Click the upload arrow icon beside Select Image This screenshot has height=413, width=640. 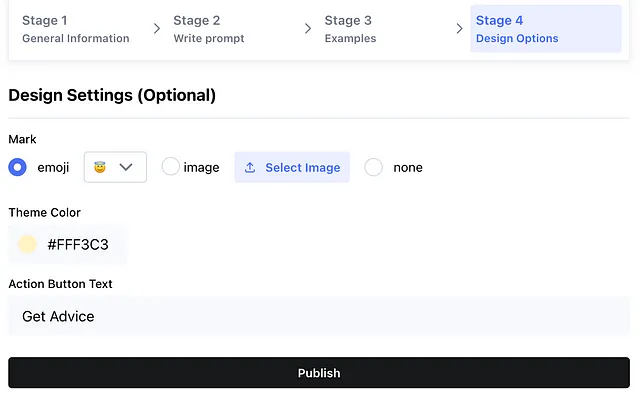click(x=250, y=167)
